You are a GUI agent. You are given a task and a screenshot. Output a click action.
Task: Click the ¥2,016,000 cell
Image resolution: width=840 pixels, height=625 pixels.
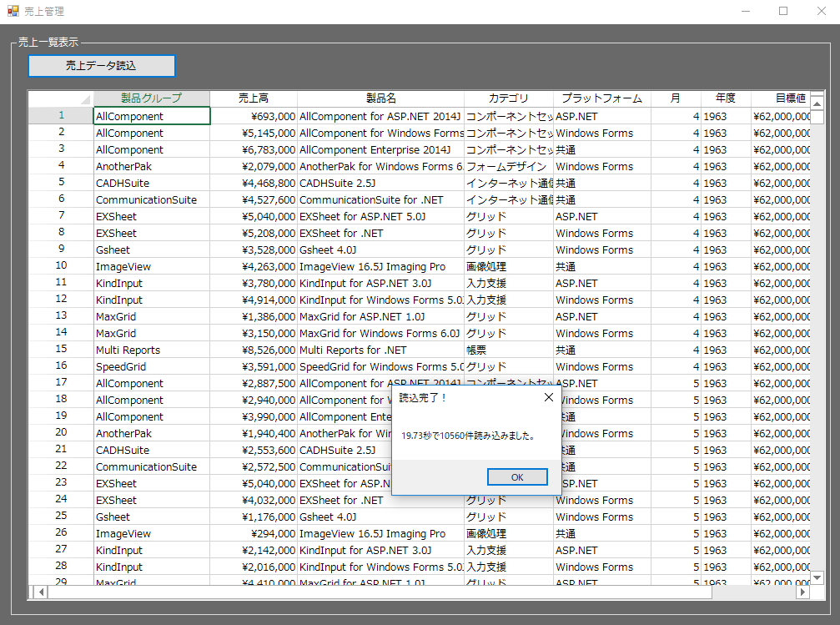click(254, 567)
